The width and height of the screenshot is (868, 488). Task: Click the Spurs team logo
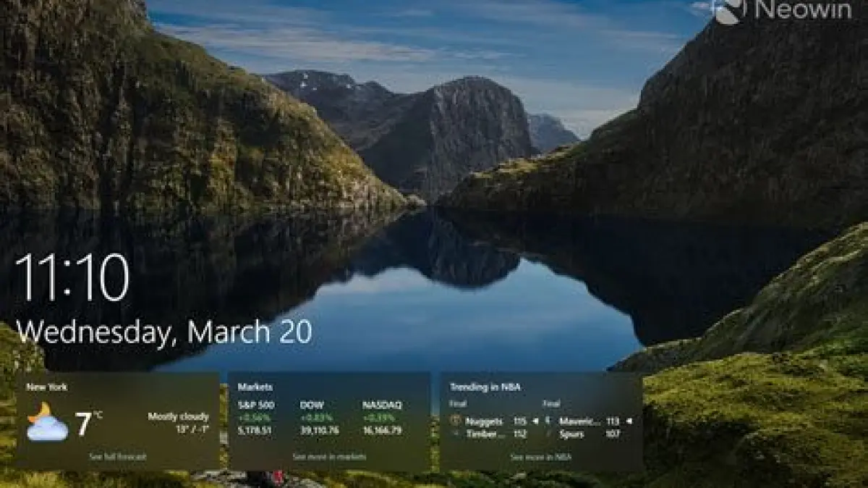tap(548, 434)
